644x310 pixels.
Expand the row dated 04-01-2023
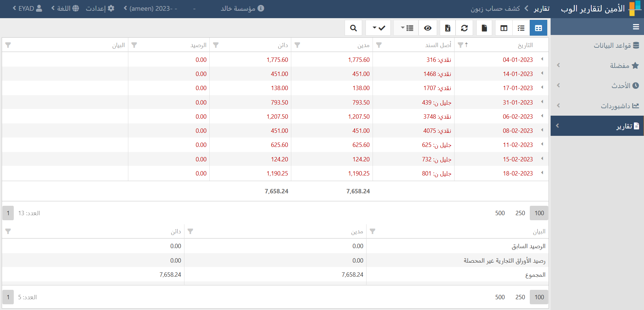(x=542, y=59)
